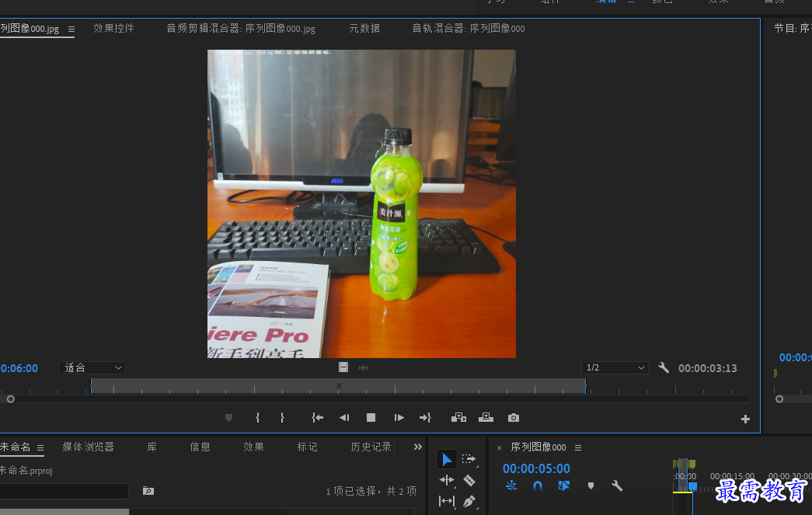Switch to 媒体浏览器 tab
This screenshot has height=515, width=812.
(x=88, y=447)
